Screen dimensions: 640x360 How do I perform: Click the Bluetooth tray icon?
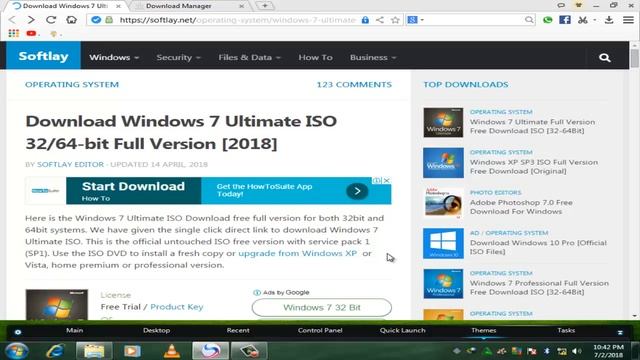pyautogui.click(x=547, y=351)
